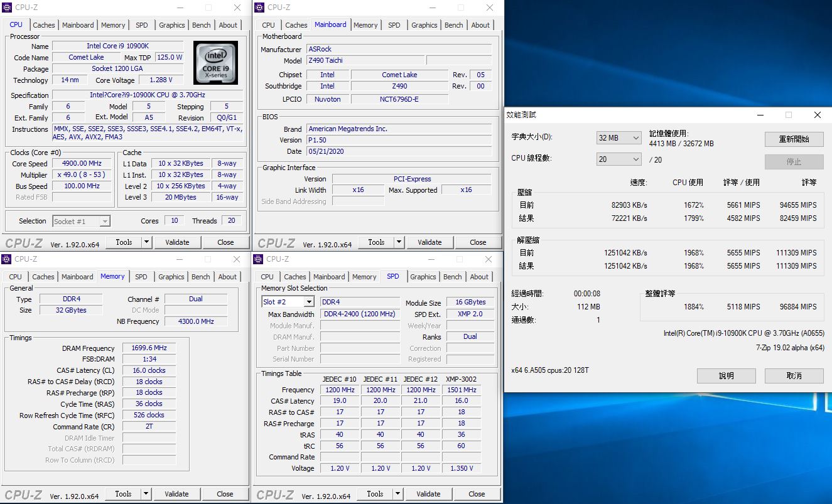Screen dimensions: 832x504
Task: Select the CPU tab in the Mainboard window
Action: click(x=269, y=25)
